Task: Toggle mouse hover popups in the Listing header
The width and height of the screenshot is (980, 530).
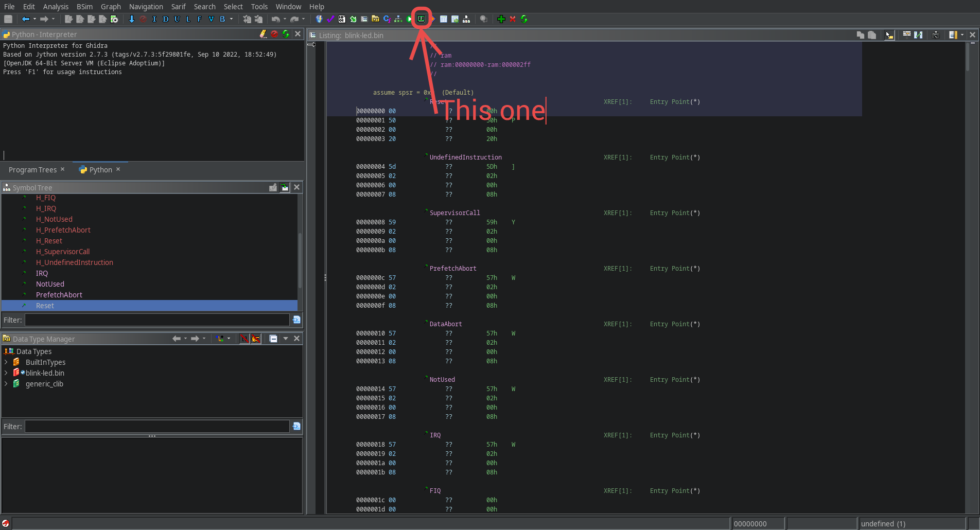Action: (x=889, y=35)
